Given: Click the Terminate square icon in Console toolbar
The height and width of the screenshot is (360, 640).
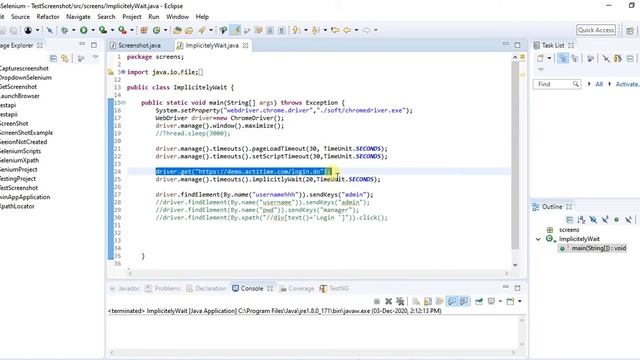Looking at the screenshot, I should [x=377, y=301].
